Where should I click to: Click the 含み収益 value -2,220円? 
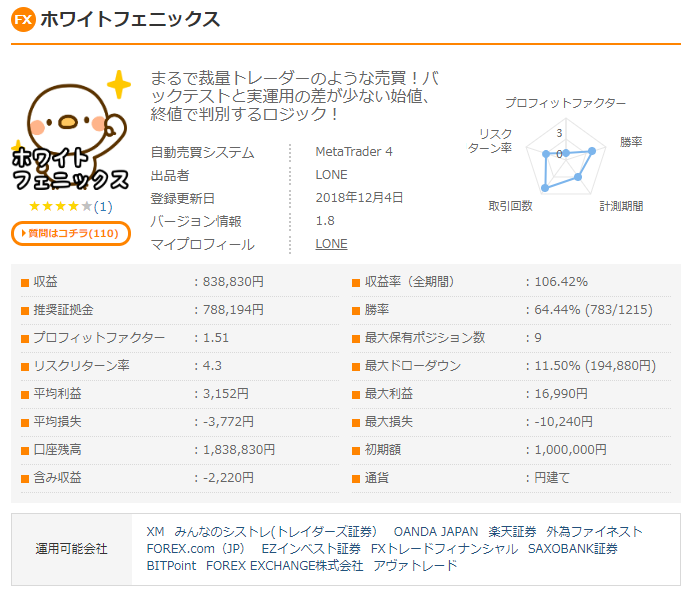pyautogui.click(x=228, y=478)
